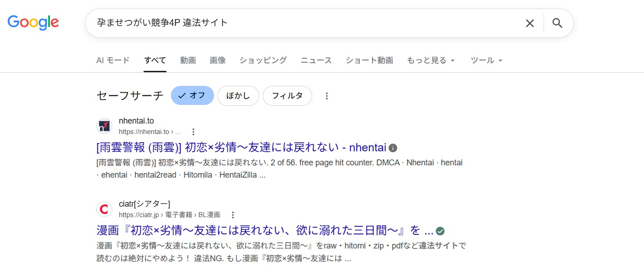Image resolution: width=644 pixels, height=278 pixels.
Task: Switch to the AI モード tab
Action: tap(113, 60)
